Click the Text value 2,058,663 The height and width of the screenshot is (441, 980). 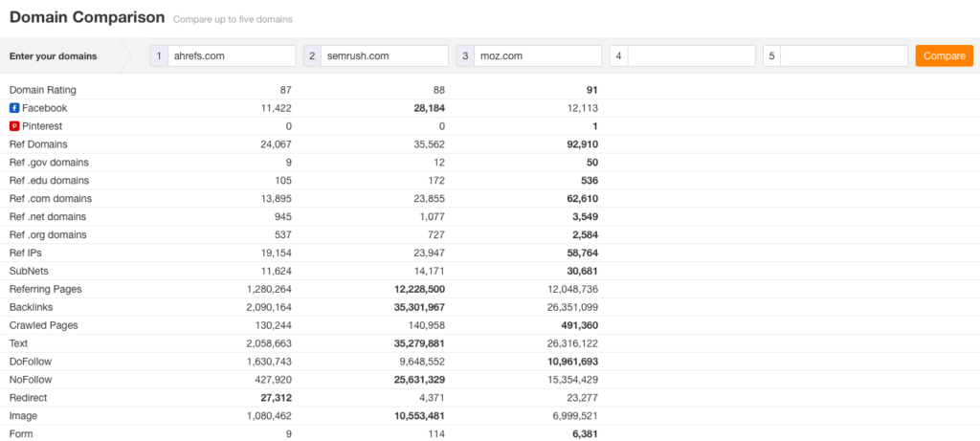(268, 343)
